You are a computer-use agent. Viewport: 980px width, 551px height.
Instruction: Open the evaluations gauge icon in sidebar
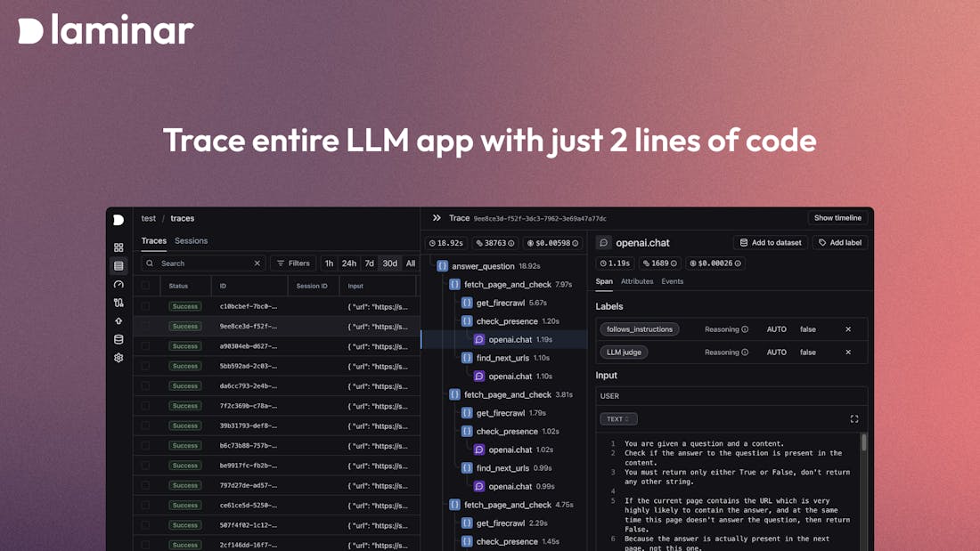118,284
